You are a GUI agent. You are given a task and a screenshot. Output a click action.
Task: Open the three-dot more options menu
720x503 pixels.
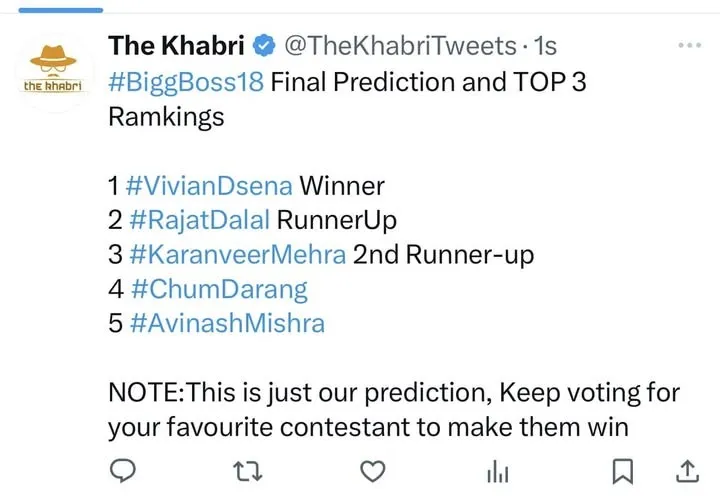690,45
